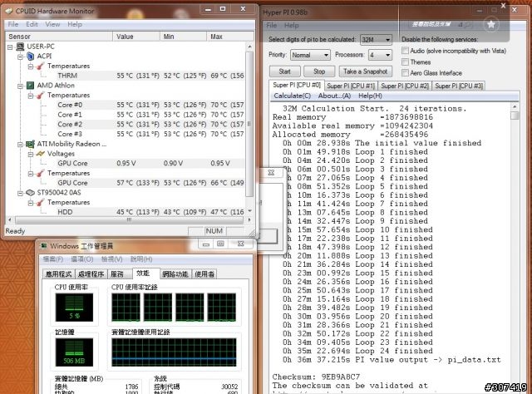
Task: Select the Super PI [CPU #0] tab
Action: (x=297, y=85)
